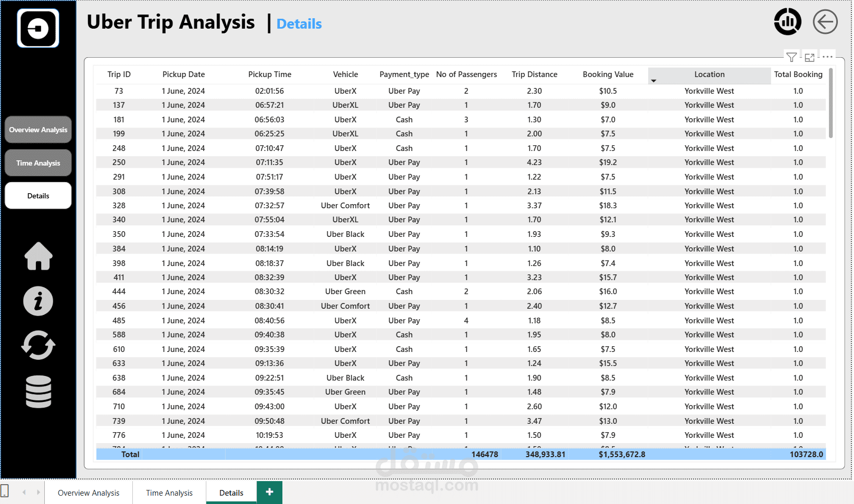Screen dimensions: 854x504
Task: Click the refresh arrows icon
Action: pyautogui.click(x=38, y=345)
